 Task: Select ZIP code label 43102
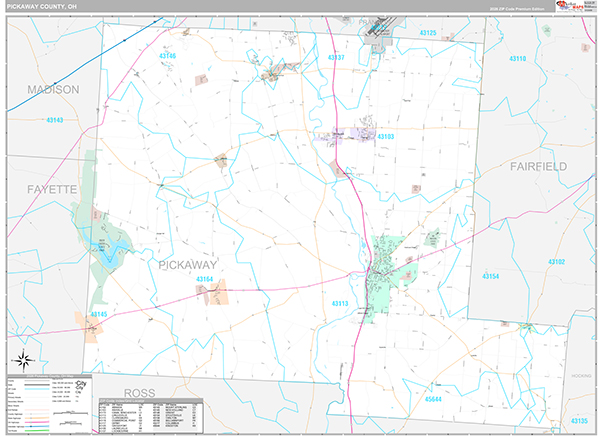(x=557, y=262)
